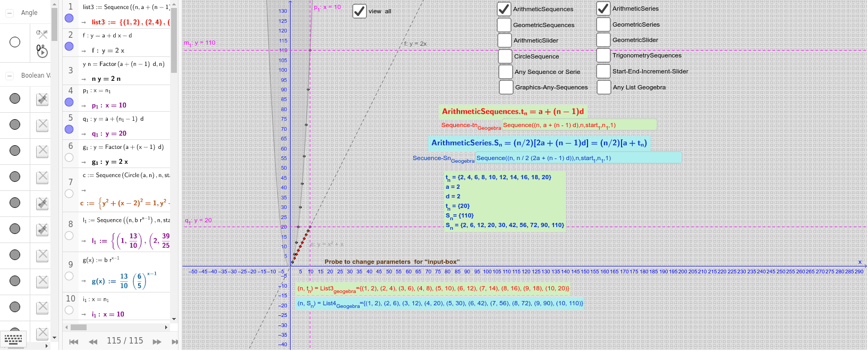This screenshot has width=868, height=351.
Task: Enable the GeometricSequences checkbox
Action: 504,25
